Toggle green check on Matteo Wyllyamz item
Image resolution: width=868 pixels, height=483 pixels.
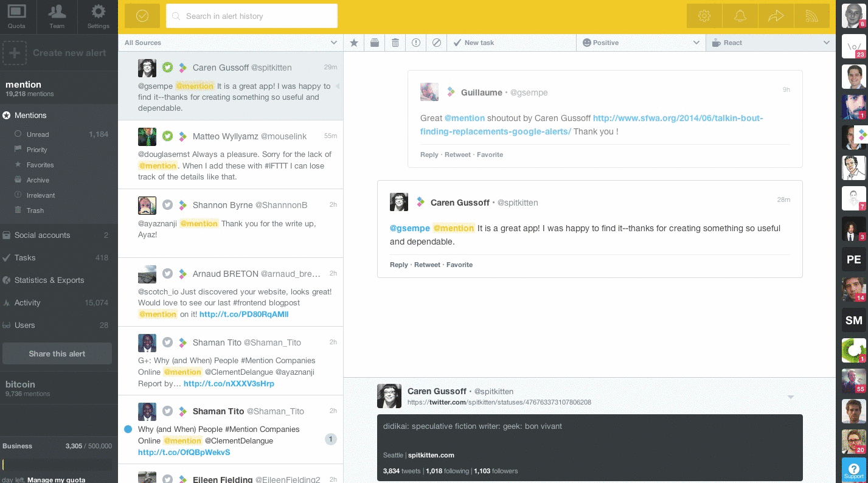pyautogui.click(x=167, y=136)
